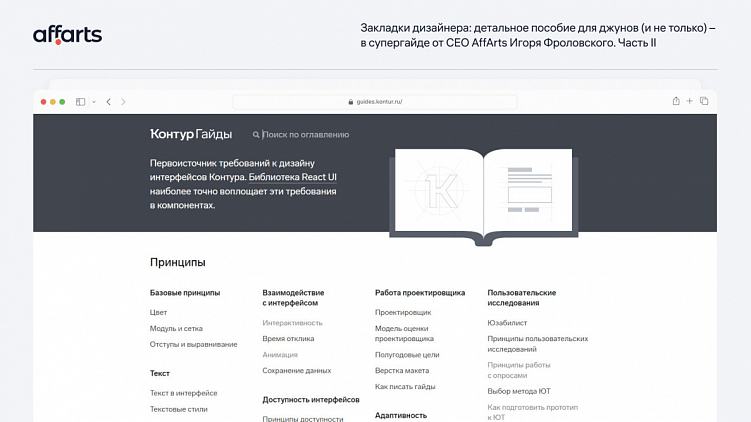This screenshot has height=422, width=751.
Task: Open the 'Юзабилист' link
Action: [x=507, y=323]
